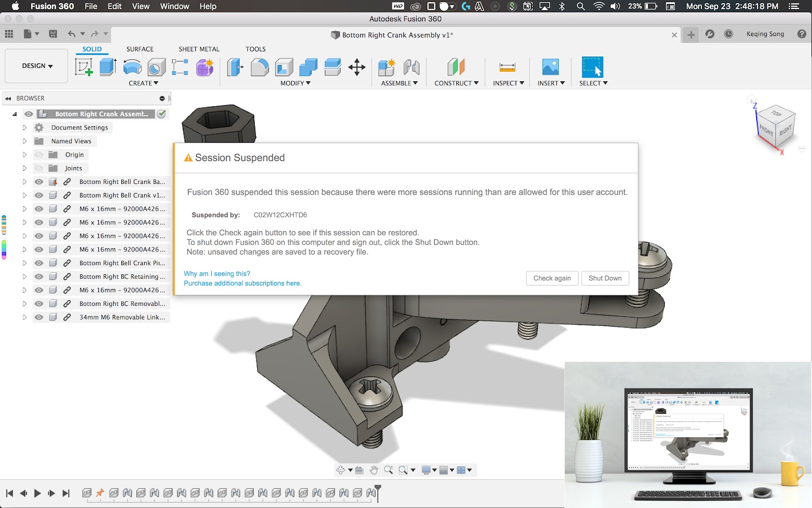Screen dimensions: 812x508
Task: Click the Check again button
Action: click(552, 278)
